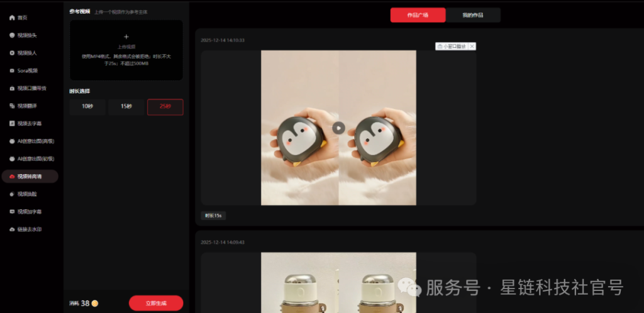Close the 小窗口播放 popup with X
The height and width of the screenshot is (313, 644).
(x=472, y=47)
